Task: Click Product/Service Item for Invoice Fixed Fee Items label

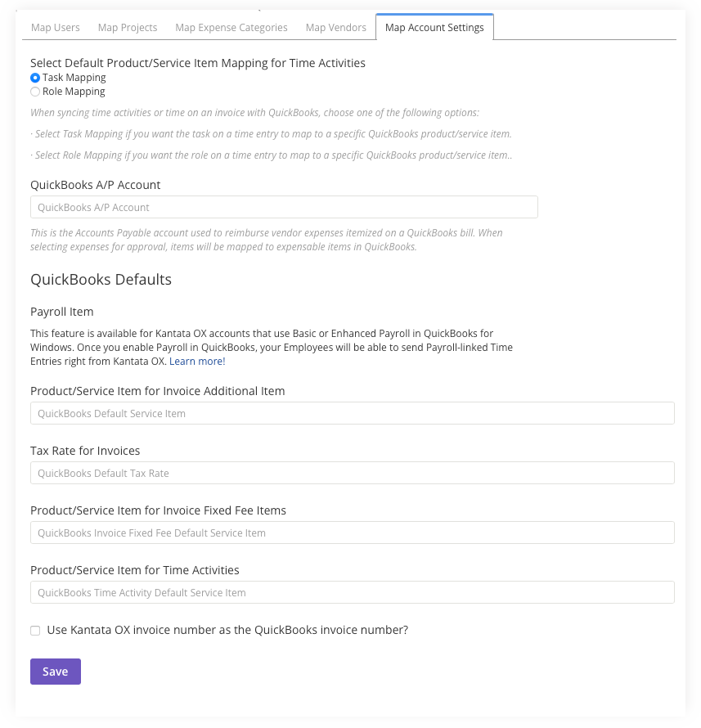Action: (159, 510)
